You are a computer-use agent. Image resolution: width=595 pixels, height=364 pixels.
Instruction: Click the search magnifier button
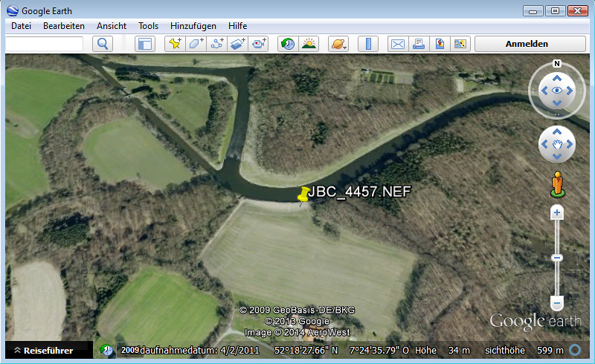click(x=102, y=44)
